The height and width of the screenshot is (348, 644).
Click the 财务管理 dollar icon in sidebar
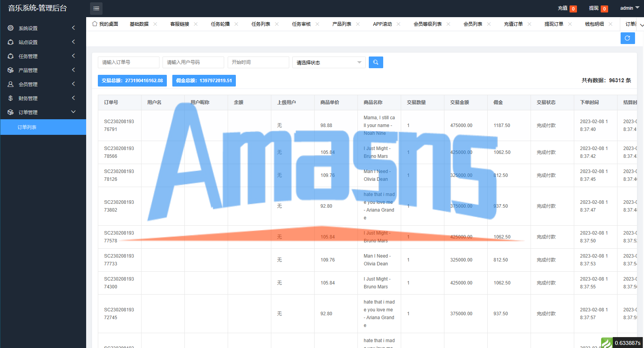tap(11, 98)
